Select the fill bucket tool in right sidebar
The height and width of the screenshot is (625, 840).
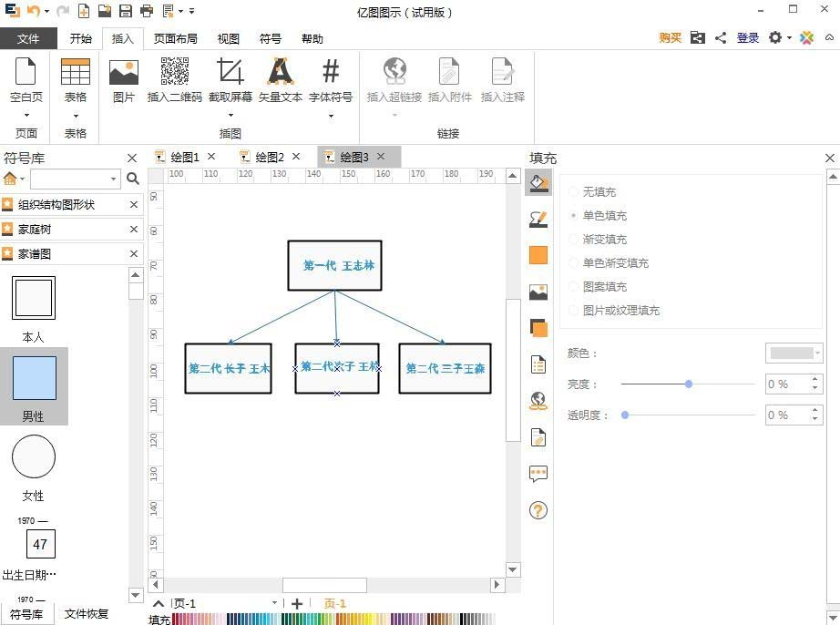click(x=538, y=182)
